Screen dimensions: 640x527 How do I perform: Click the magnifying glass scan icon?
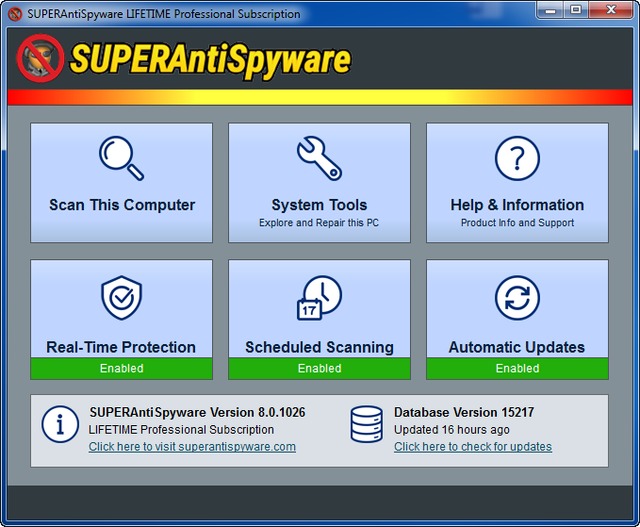click(121, 159)
